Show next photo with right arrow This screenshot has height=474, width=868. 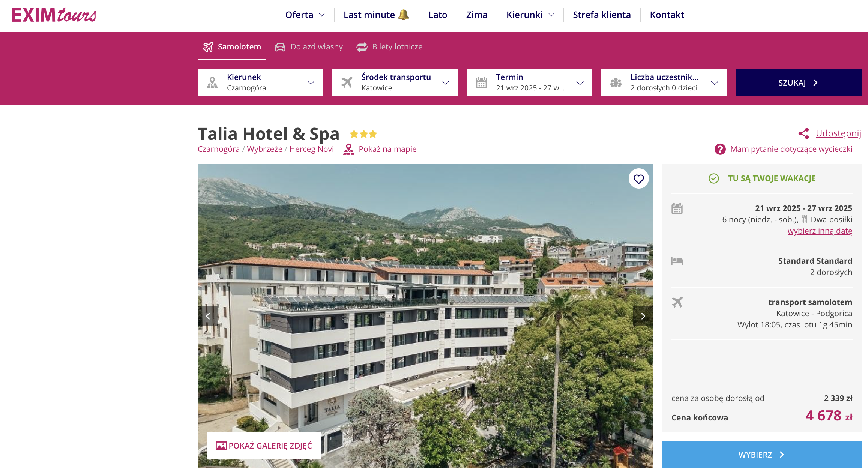tap(643, 316)
